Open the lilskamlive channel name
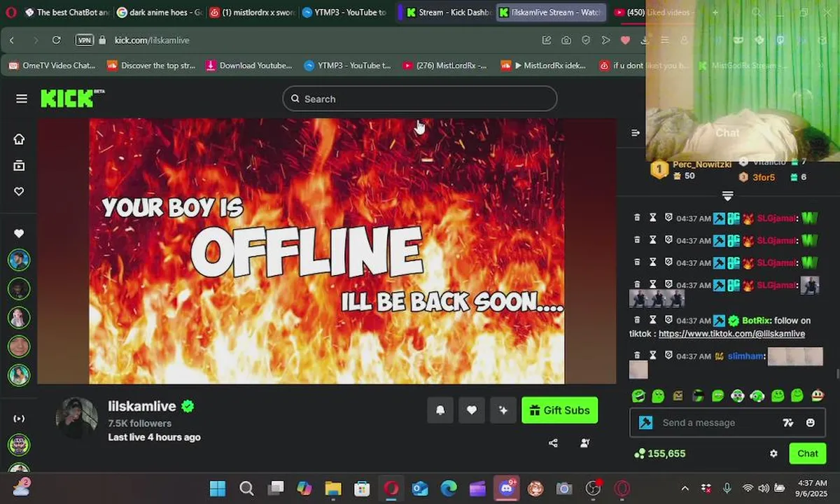 coord(142,406)
